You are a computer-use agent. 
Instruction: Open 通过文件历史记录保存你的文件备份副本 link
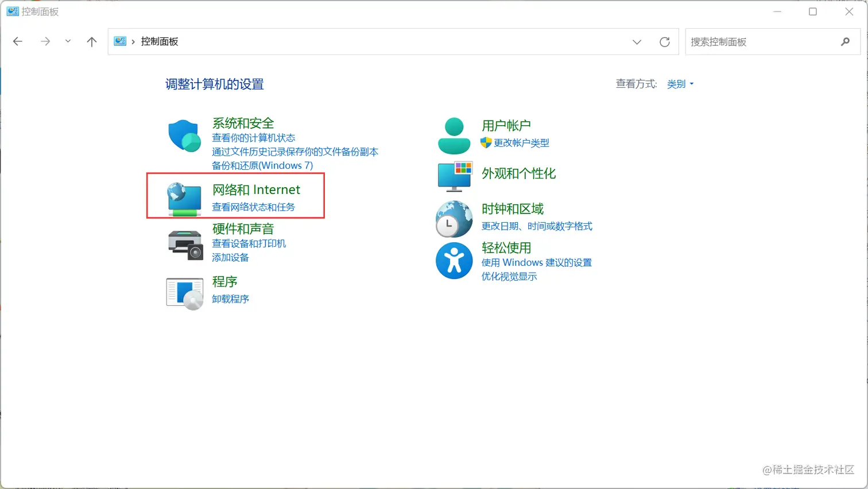pos(295,152)
